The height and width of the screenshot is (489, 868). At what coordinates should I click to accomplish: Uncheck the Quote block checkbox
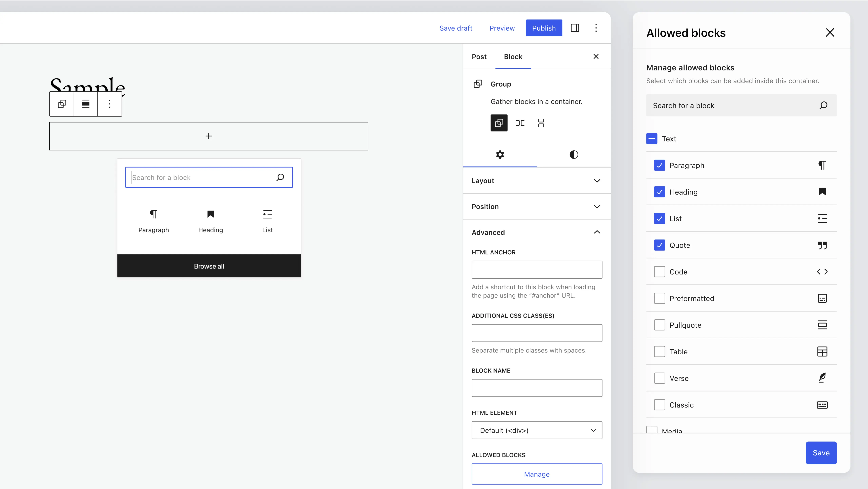[659, 245]
